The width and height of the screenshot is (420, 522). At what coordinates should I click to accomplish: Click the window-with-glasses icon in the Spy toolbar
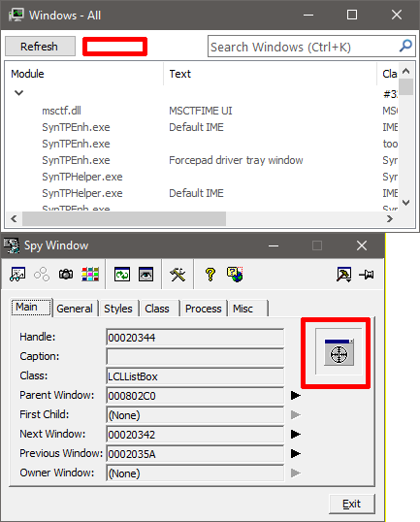(x=17, y=275)
